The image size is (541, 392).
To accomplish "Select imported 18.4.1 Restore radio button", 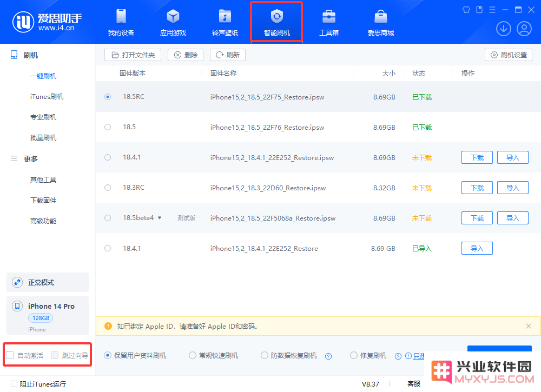I will click(108, 248).
